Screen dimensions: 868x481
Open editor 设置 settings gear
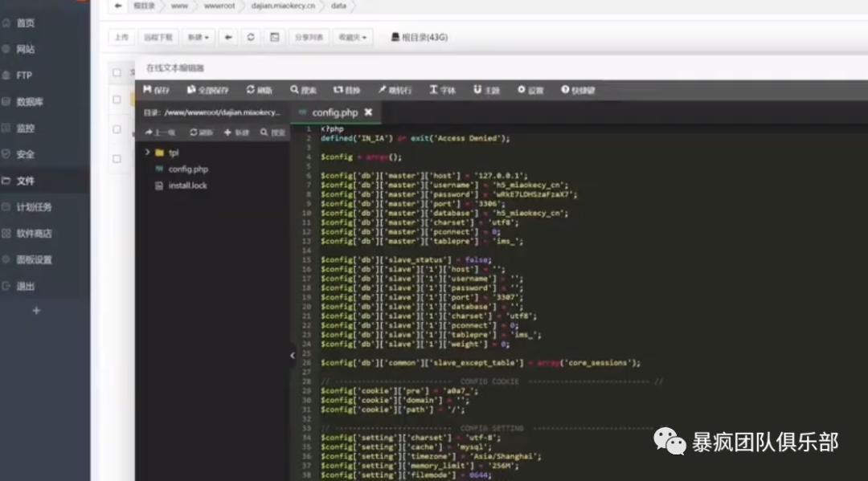530,90
